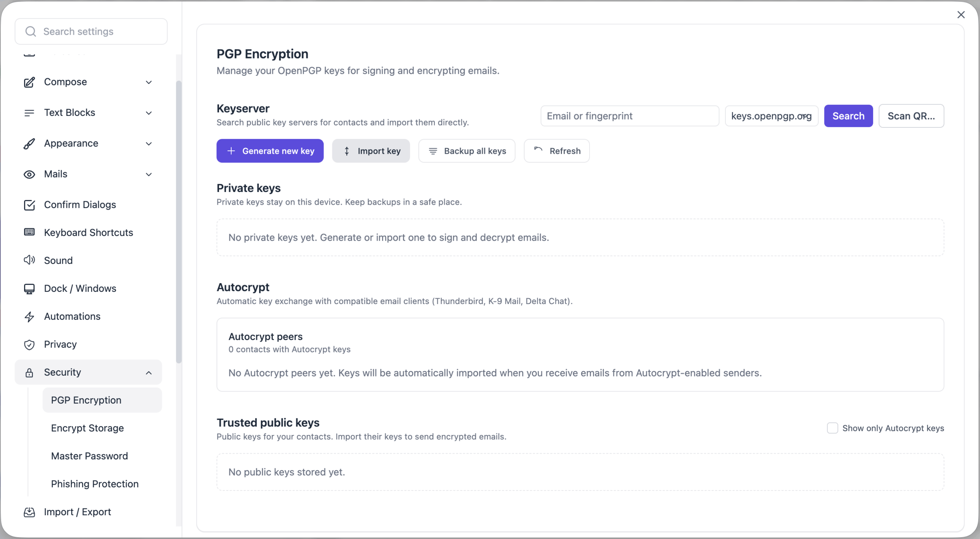Click the sidebar vertical scrollbar
The image size is (980, 539).
[179, 222]
